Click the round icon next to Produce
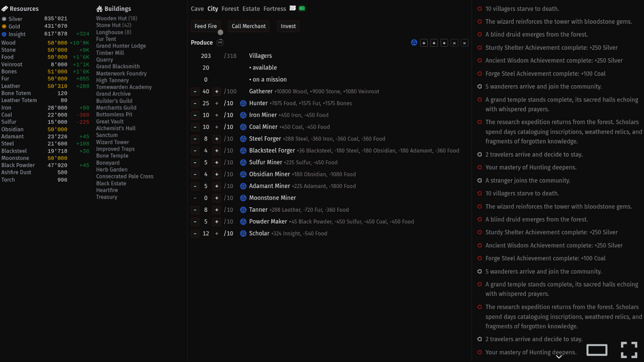644x362 pixels. click(220, 43)
